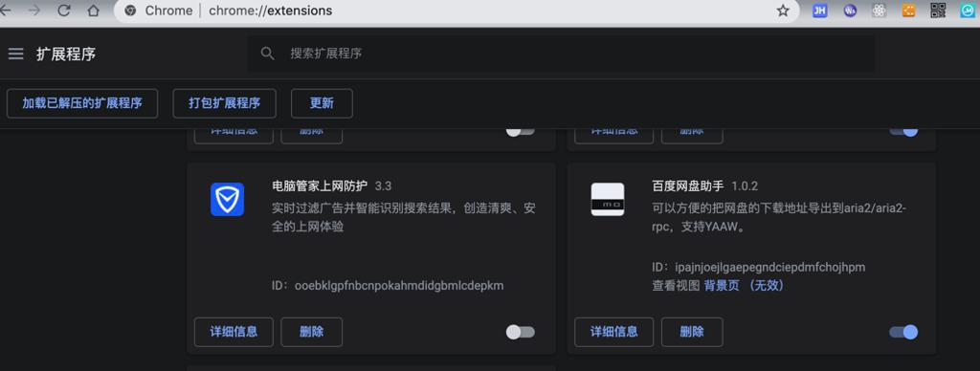Open the hamburger main menu
Screen dimensions: 980x371
[15, 54]
